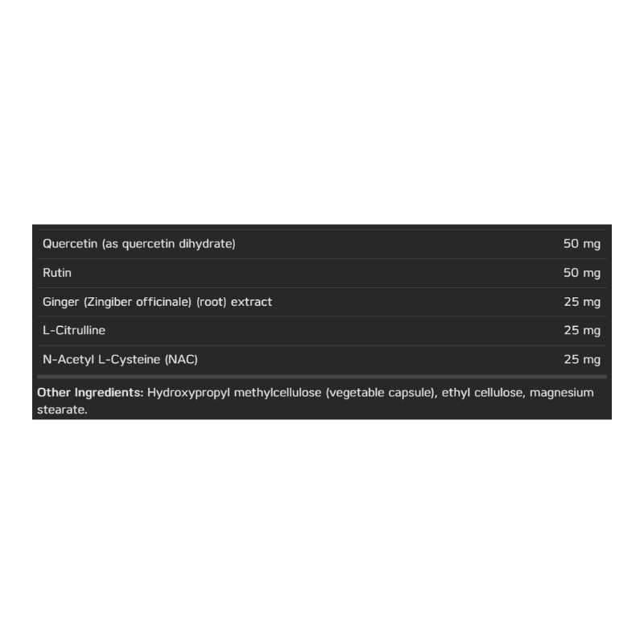Screen dimensions: 644x644
Task: Select the 25 mg amount for N-Acetyl L-Cysteine
Action: (581, 359)
